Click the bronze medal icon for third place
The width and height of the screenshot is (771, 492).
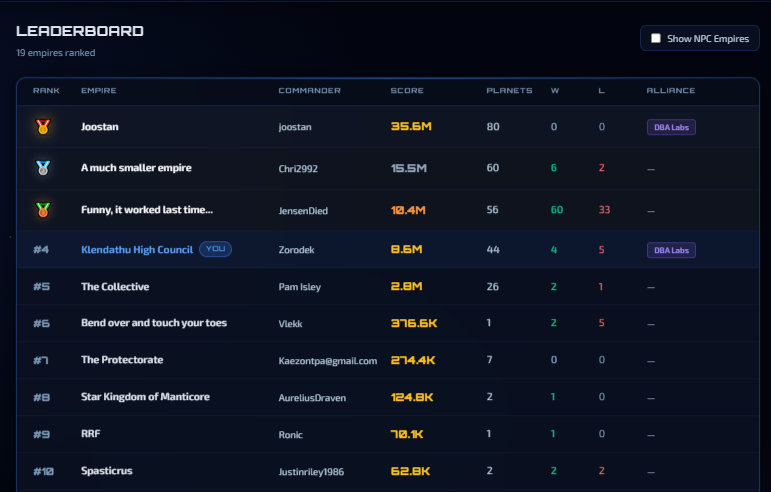click(x=43, y=210)
